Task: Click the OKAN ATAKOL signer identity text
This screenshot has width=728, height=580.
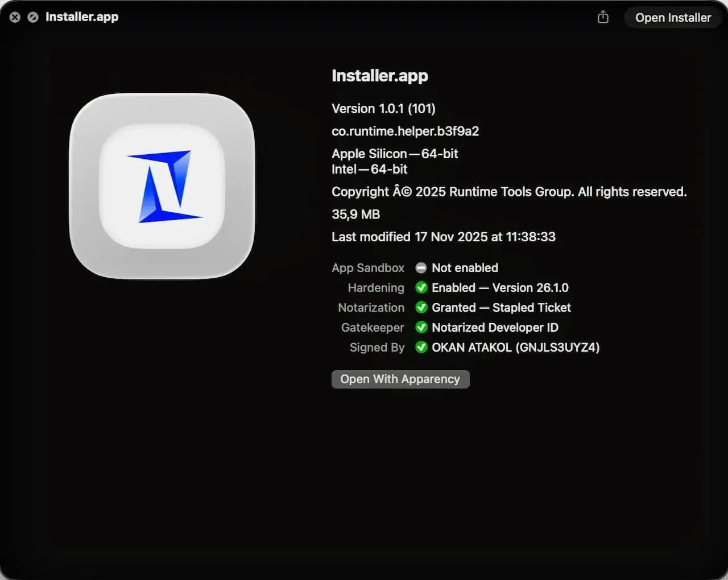Action: coord(515,347)
